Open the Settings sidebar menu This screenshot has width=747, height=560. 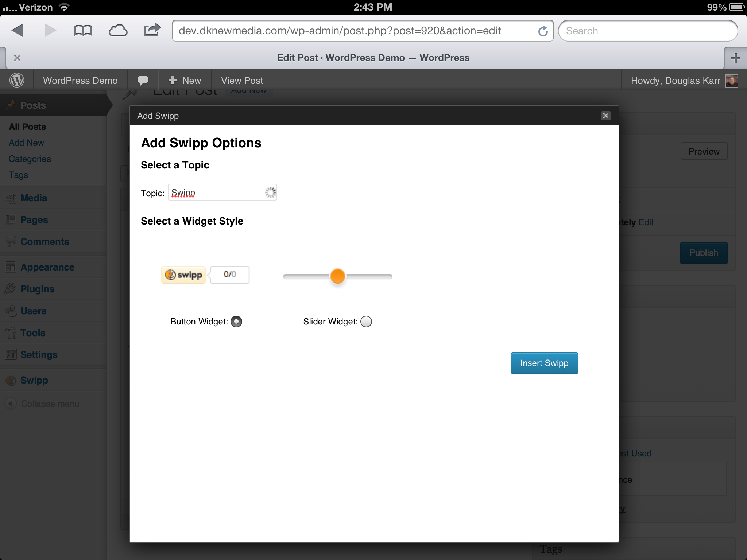53,354
